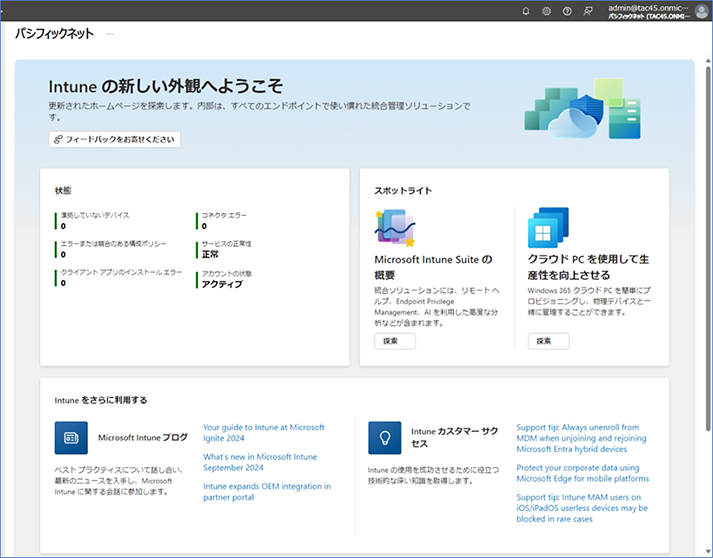Open the help question mark icon

567,11
